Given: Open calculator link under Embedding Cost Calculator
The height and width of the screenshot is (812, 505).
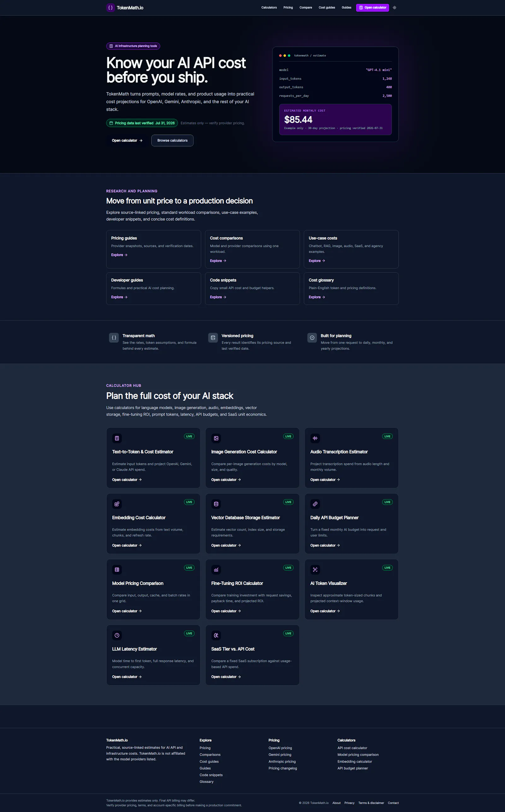Looking at the screenshot, I should click(127, 546).
